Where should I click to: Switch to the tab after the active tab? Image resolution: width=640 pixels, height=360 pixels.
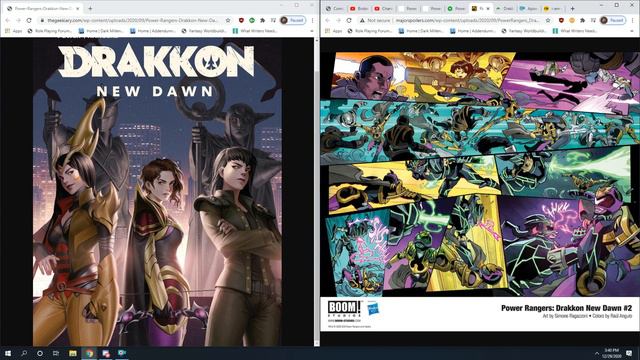pyautogui.click(x=505, y=8)
